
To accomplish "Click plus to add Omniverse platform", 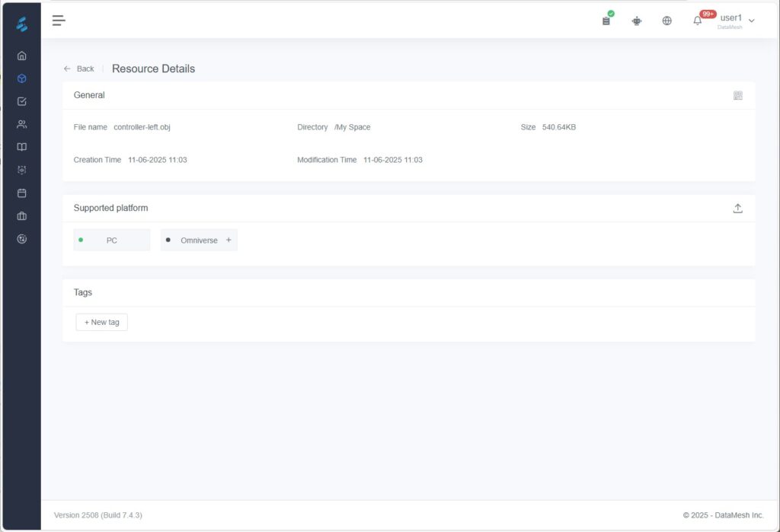I will point(229,241).
